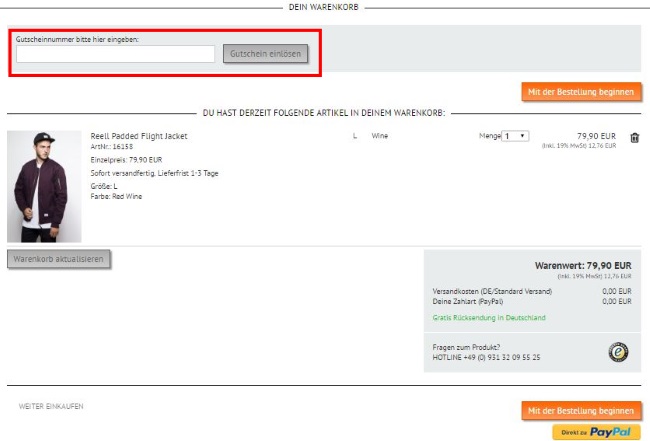The height and width of the screenshot is (441, 650).
Task: Click the 79,90 EUR item price
Action: pos(598,135)
